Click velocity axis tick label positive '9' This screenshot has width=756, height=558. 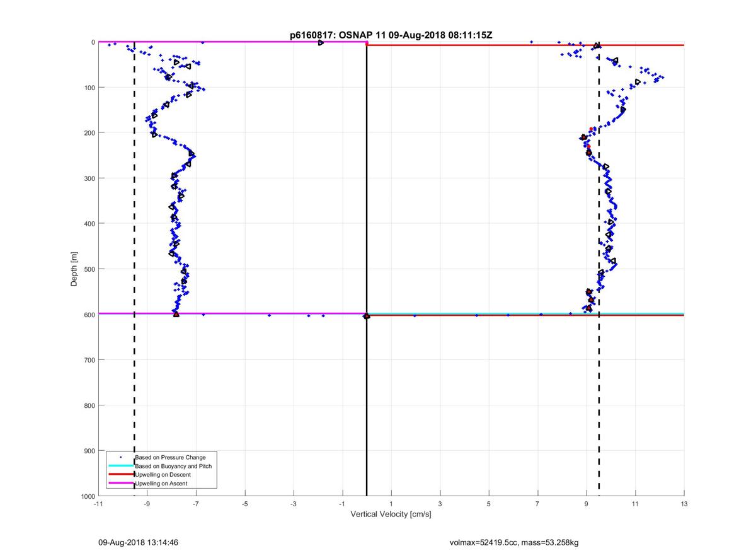coord(587,504)
